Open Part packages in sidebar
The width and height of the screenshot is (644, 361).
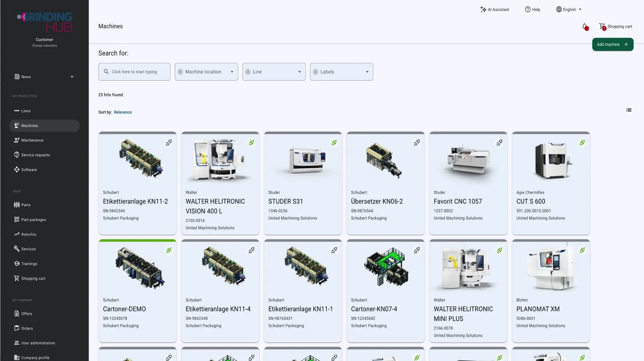point(44,220)
